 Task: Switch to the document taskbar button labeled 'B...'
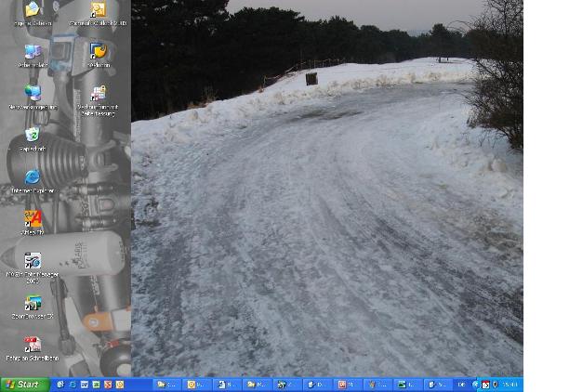[229, 385]
